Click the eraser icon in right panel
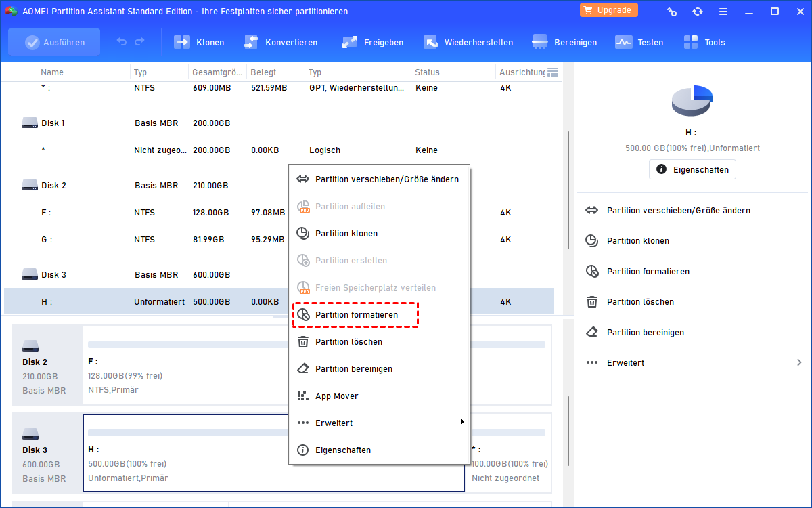This screenshot has height=508, width=812. [x=592, y=333]
